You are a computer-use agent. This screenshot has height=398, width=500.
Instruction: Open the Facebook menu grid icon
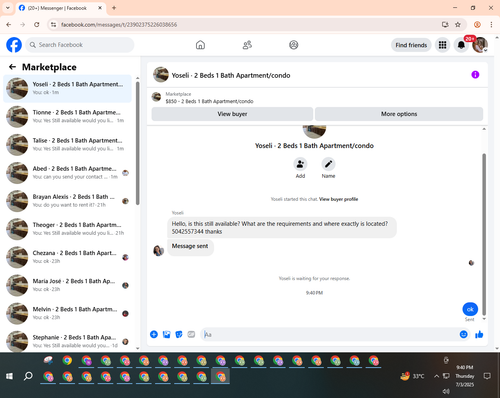point(442,45)
